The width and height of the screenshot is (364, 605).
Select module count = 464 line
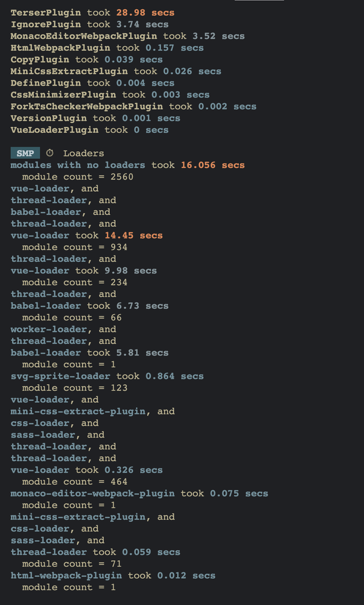click(75, 482)
